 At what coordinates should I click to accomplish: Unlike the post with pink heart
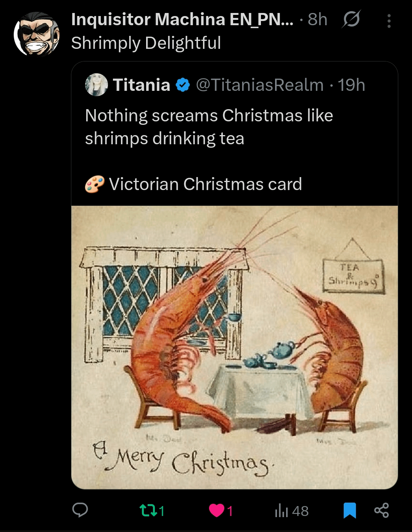coord(217,511)
